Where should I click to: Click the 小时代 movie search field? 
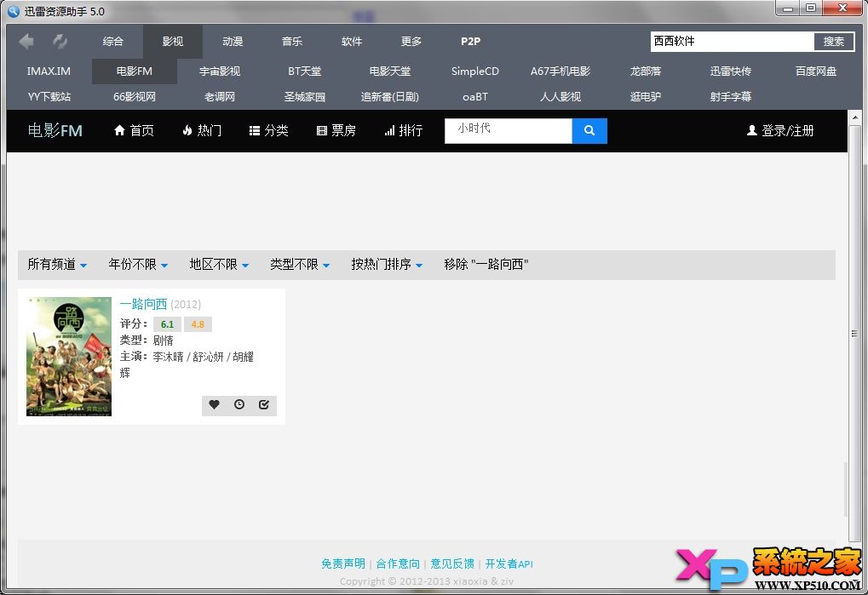coord(509,130)
